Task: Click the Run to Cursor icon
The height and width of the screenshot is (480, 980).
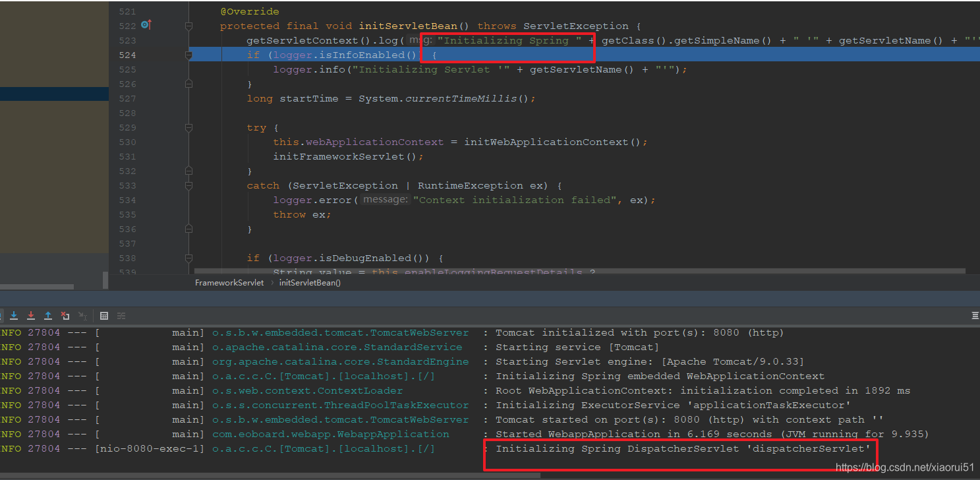Action: 82,316
